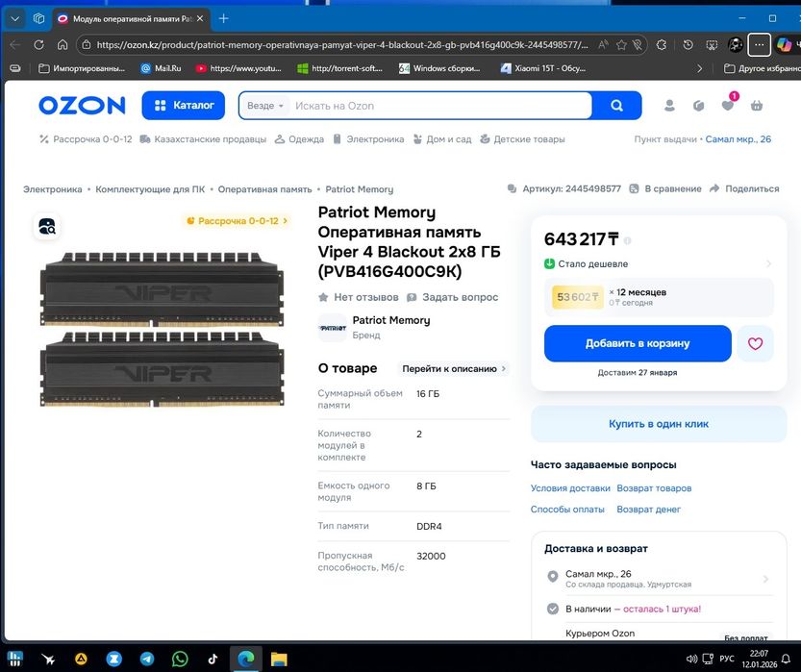801x672 pixels.
Task: Open Возврат товаров FAQ link
Action: coord(654,488)
